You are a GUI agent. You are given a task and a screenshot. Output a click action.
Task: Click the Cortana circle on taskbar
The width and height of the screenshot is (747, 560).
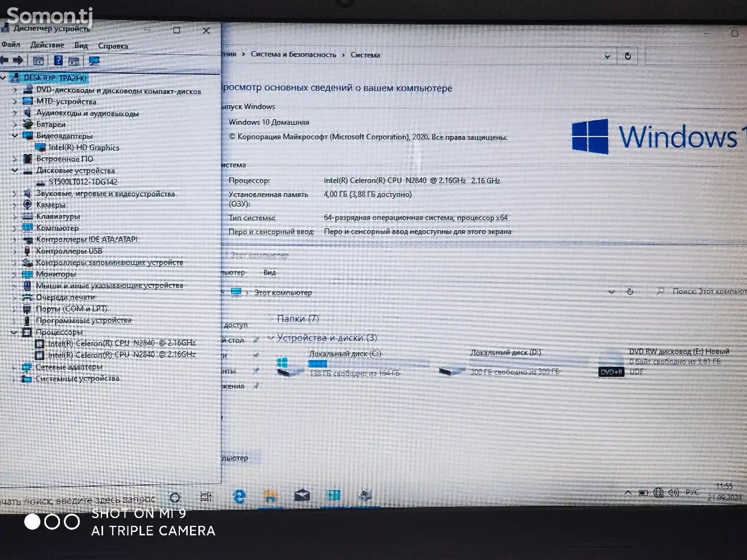click(175, 497)
